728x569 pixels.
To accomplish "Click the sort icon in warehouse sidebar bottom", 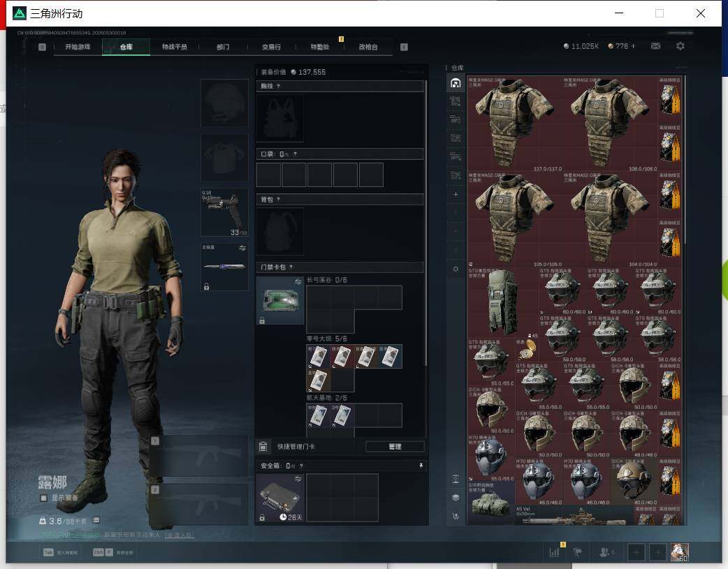I will click(456, 516).
